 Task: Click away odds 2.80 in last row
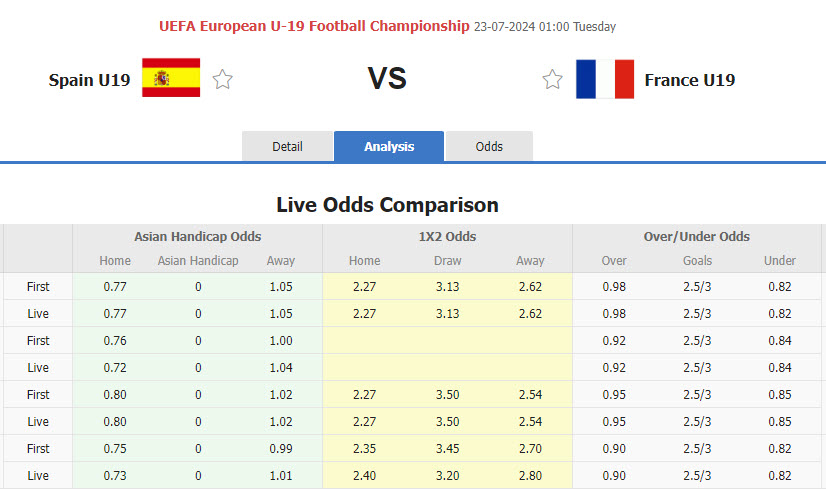click(530, 475)
